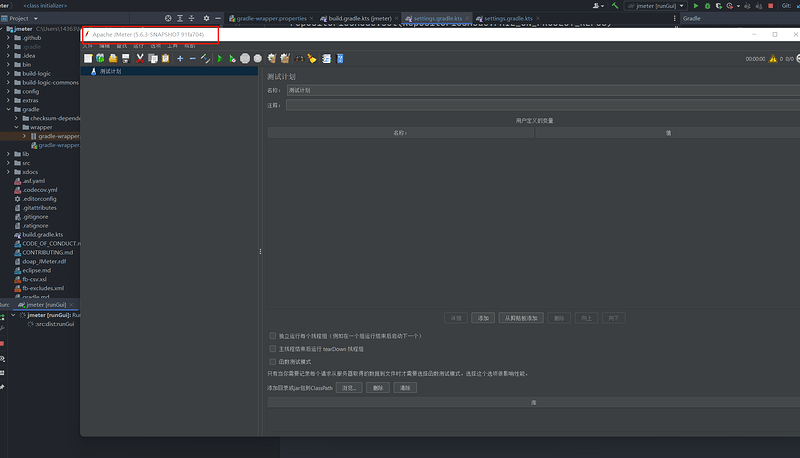Collapse all nodes with the minus icon
The image size is (800, 458).
192,59
